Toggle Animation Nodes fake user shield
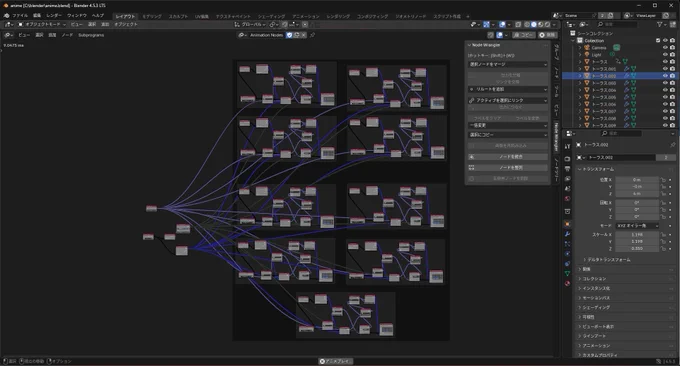The width and height of the screenshot is (680, 366). (289, 35)
